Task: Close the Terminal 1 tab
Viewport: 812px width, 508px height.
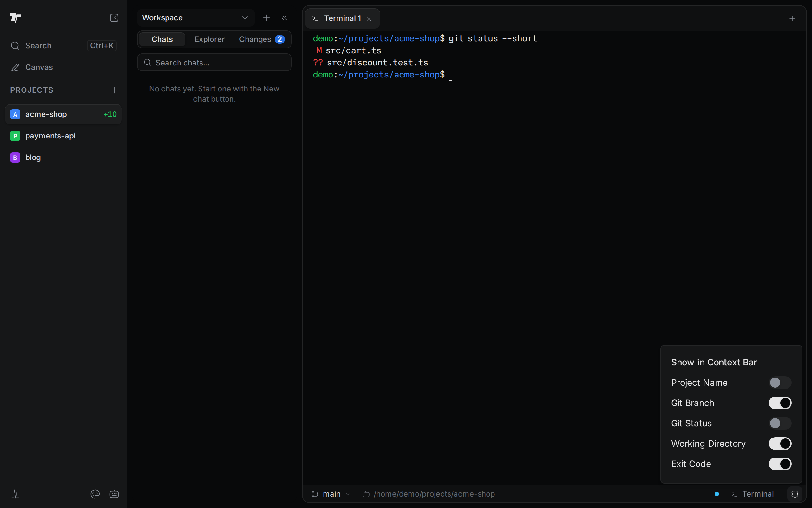Action: coord(369,18)
